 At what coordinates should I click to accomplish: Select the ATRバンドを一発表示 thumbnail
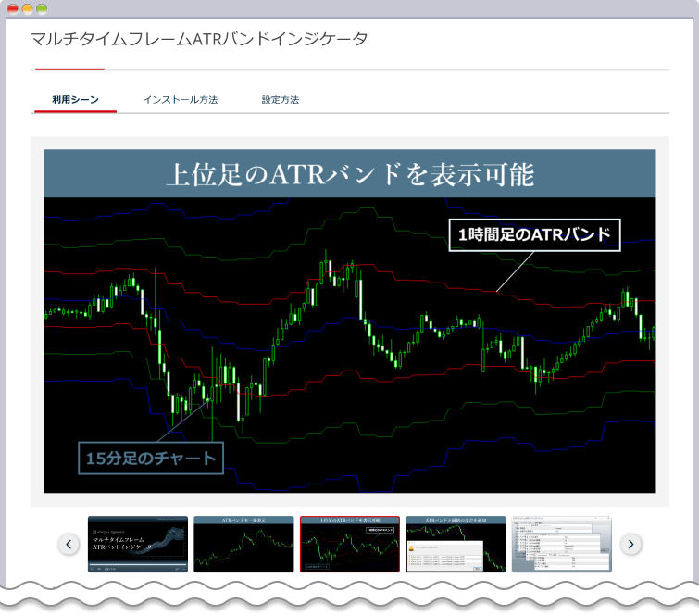243,544
